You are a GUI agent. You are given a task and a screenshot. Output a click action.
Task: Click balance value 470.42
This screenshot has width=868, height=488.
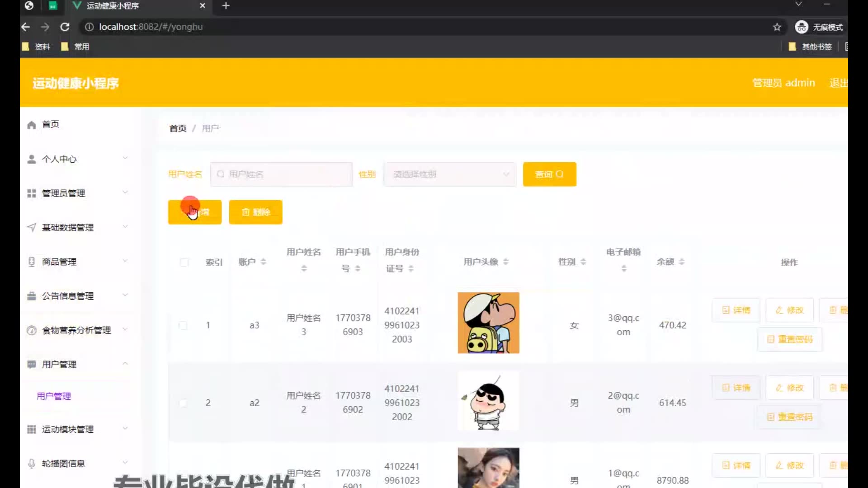click(x=672, y=325)
